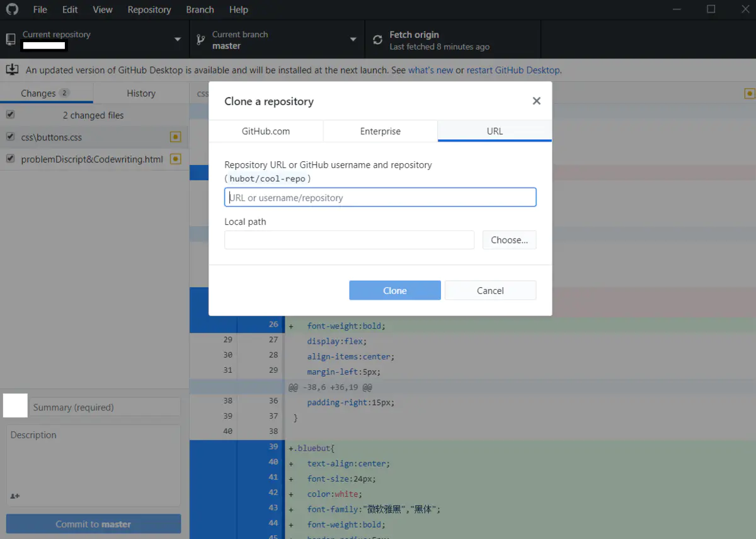Open the File menu

pos(40,9)
